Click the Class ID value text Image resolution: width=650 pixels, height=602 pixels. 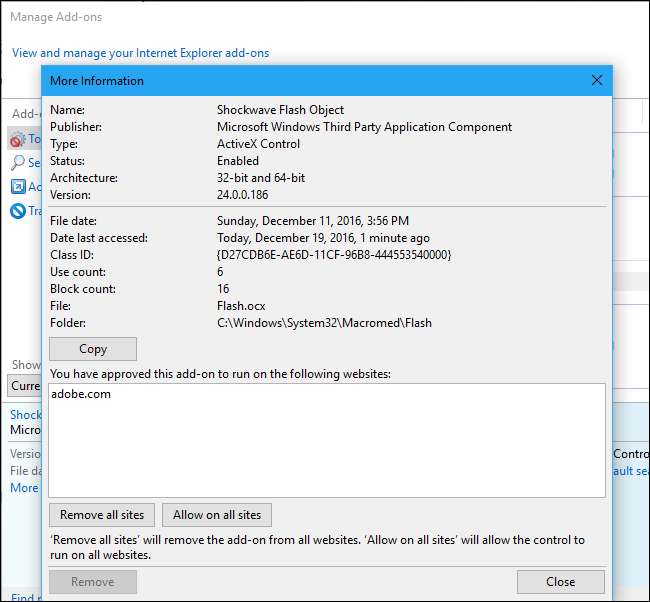coord(334,255)
